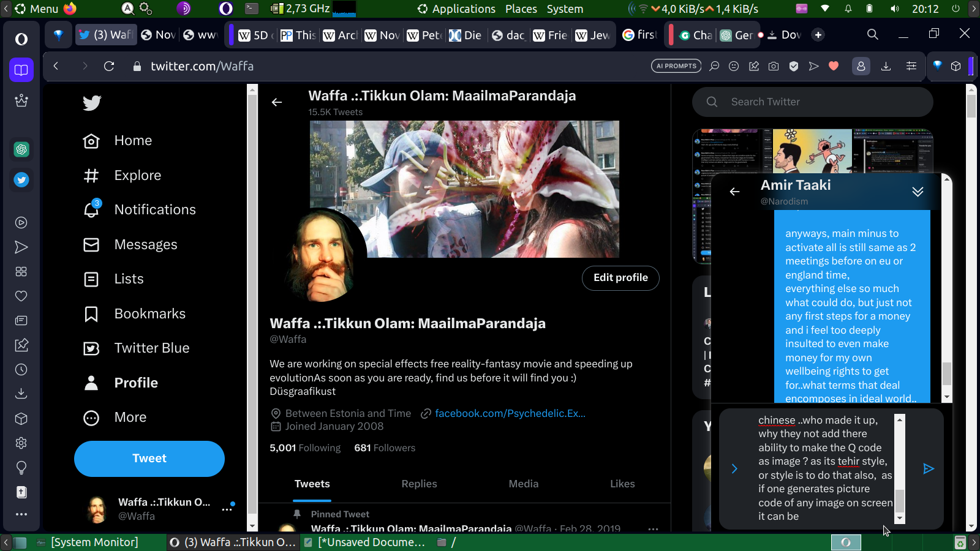Open account menu dots beside @Waffa
Screen dimensions: 980x551
click(x=227, y=509)
